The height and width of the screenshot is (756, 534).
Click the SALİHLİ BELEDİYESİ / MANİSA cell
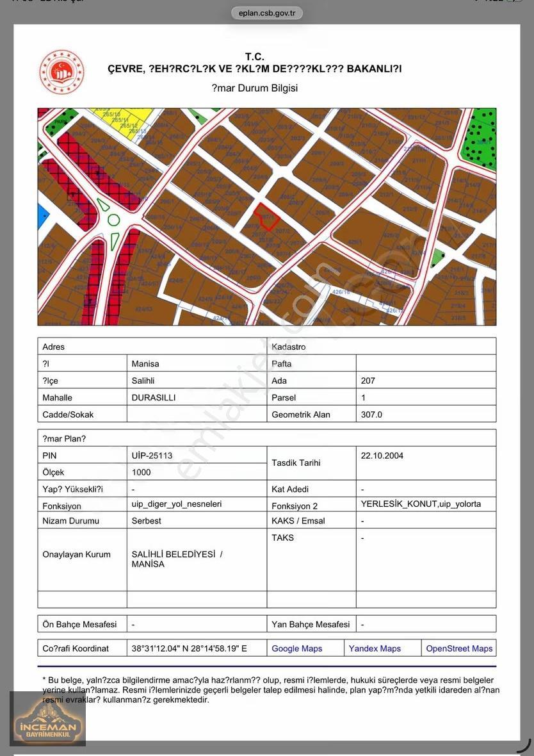tap(197, 559)
